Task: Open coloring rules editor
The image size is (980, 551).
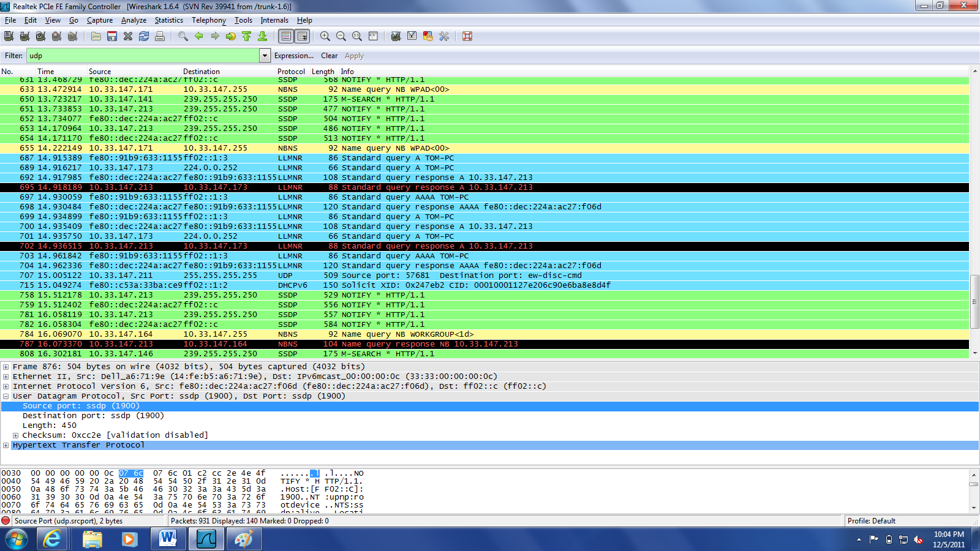Action: point(428,36)
